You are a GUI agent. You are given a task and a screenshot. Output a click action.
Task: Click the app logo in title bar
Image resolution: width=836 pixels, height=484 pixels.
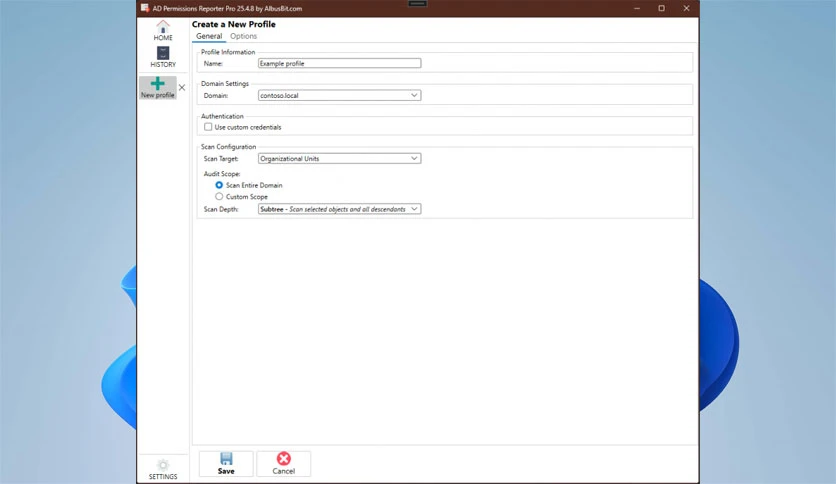pos(144,8)
